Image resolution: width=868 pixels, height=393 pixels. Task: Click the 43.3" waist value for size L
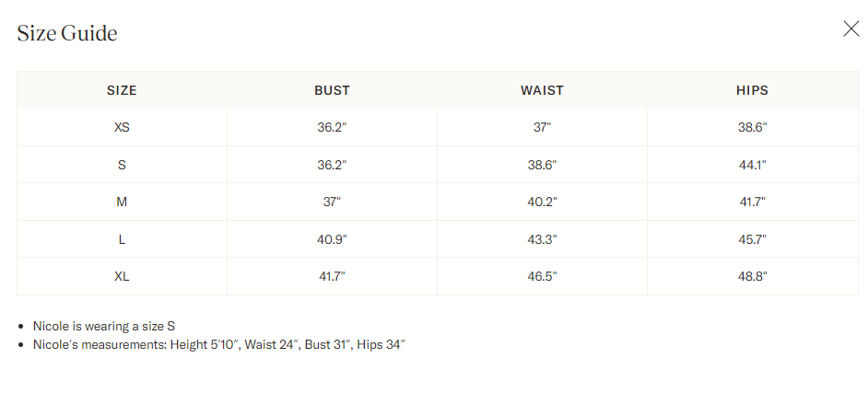(542, 239)
